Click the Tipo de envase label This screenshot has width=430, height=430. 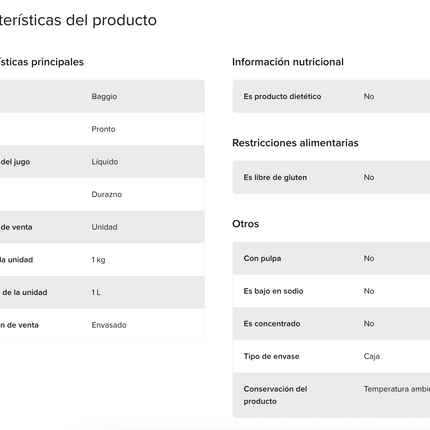point(271,356)
